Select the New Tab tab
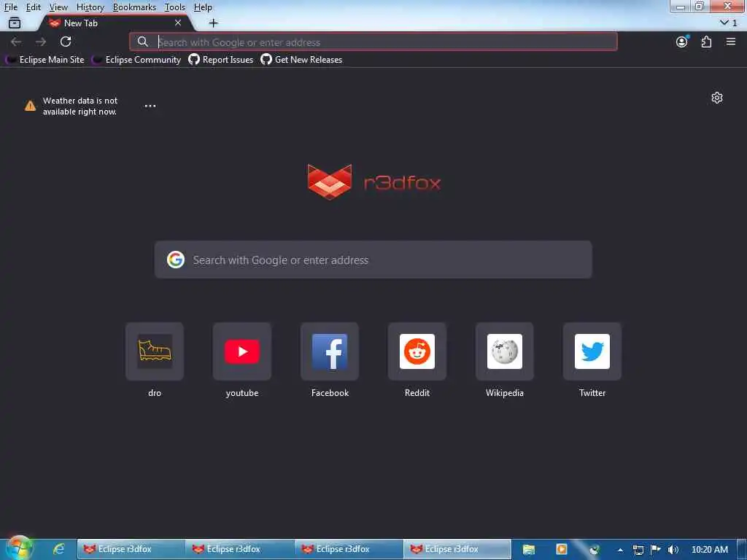This screenshot has width=747, height=560. coord(116,23)
